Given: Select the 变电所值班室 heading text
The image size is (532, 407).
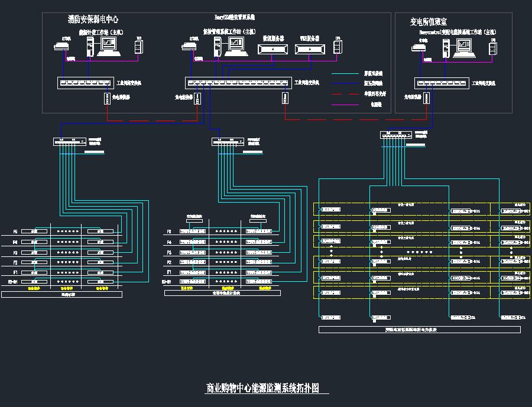Looking at the screenshot, I should pos(429,21).
